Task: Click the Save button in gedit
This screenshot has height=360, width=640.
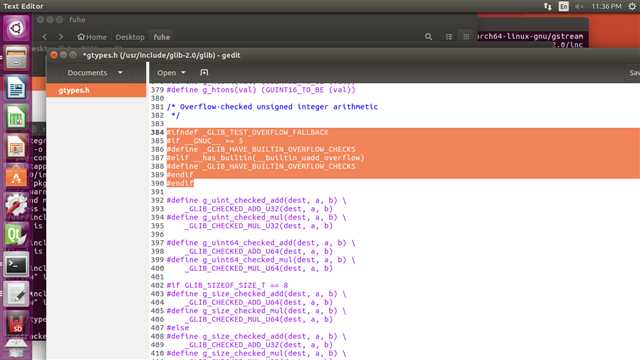Action: [634, 73]
